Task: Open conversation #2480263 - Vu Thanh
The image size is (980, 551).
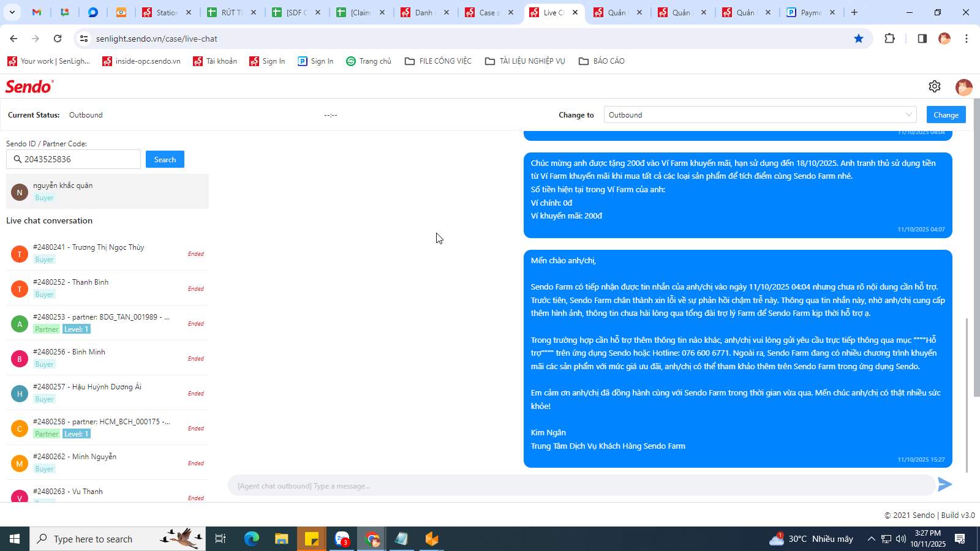Action: [107, 492]
